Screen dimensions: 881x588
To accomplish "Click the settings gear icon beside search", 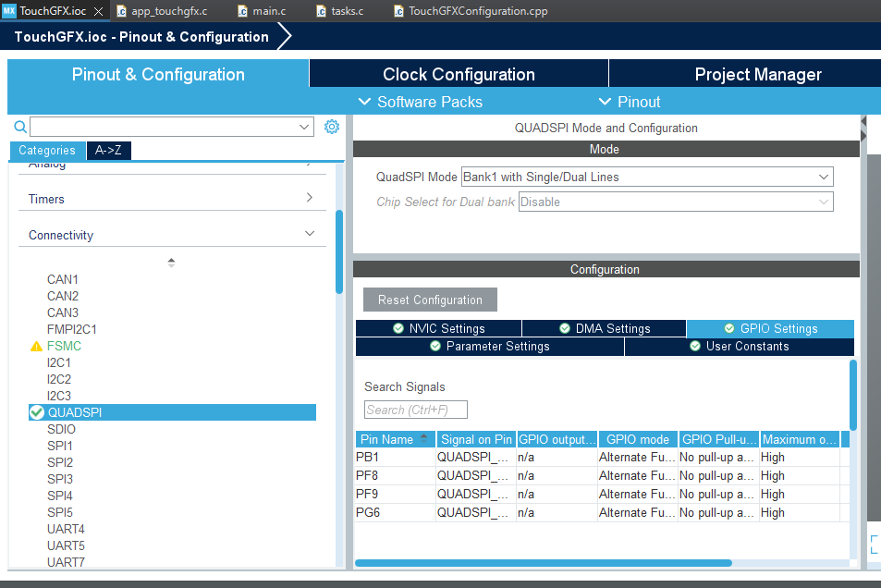I will [332, 127].
